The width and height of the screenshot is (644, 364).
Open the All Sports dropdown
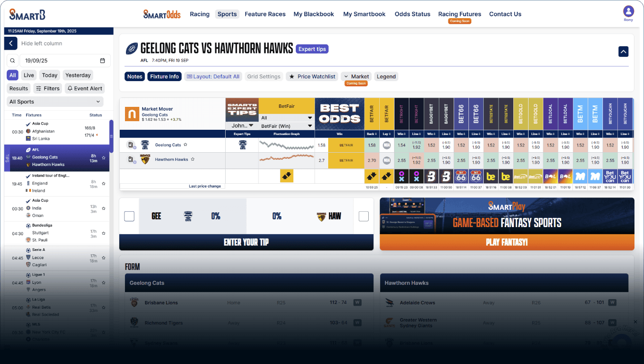(55, 102)
